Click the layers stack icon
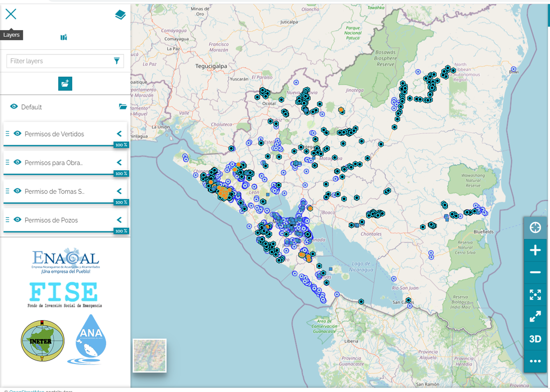The height and width of the screenshot is (392, 550). (120, 15)
